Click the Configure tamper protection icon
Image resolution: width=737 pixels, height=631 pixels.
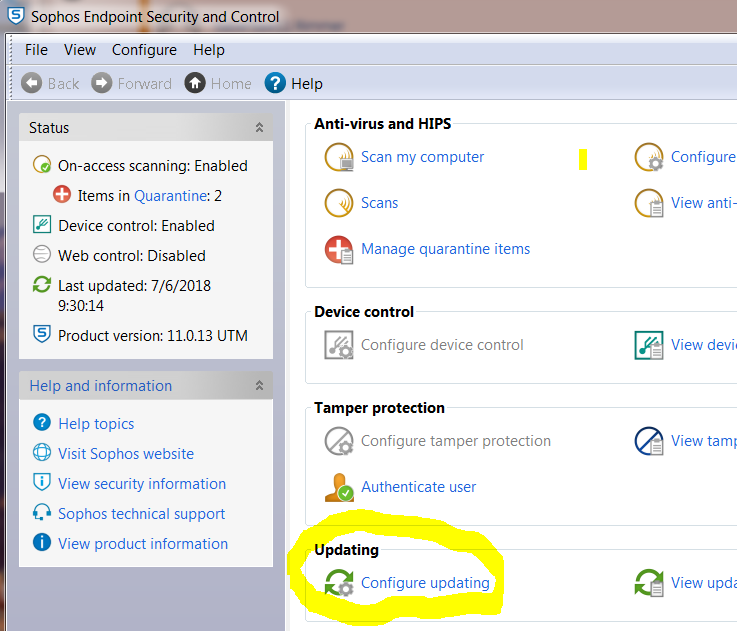339,441
